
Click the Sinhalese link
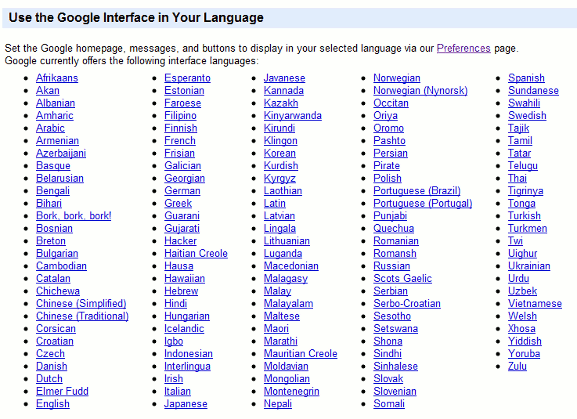(396, 366)
